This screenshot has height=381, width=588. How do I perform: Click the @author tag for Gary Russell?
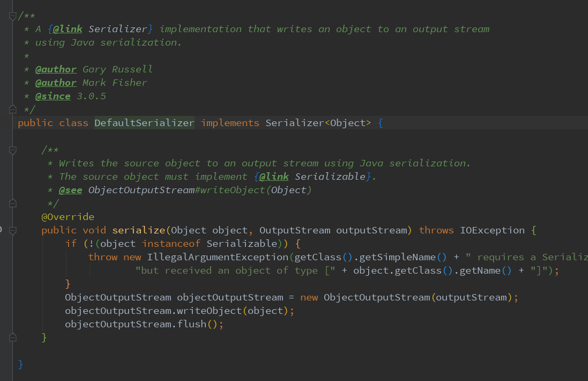[x=56, y=69]
